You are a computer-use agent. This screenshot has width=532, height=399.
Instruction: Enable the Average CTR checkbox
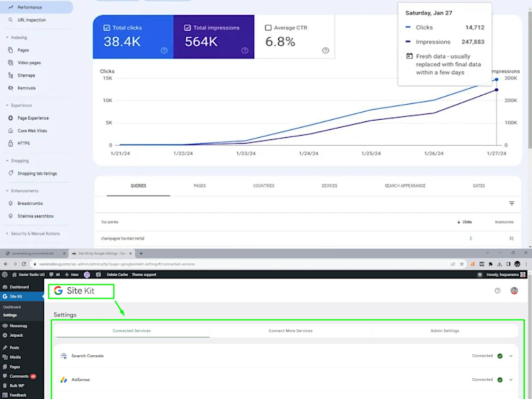268,28
